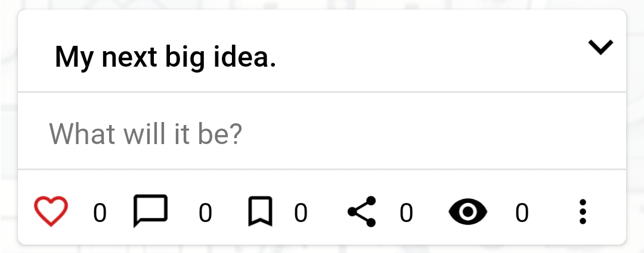
Task: Select the vertical ellipsis in the action bar
Action: [583, 212]
